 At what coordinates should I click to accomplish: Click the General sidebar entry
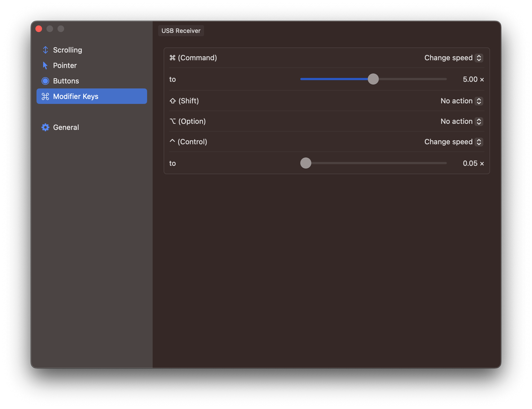tap(66, 127)
